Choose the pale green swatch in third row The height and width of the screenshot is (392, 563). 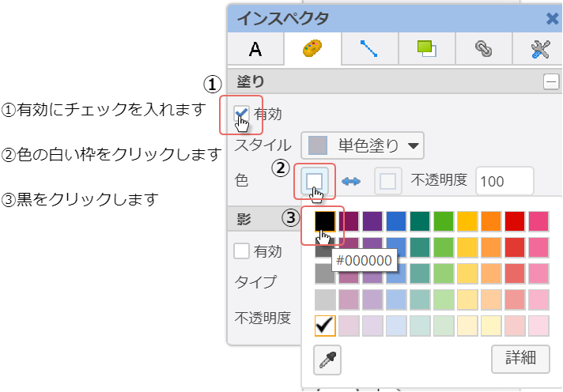coord(444,273)
